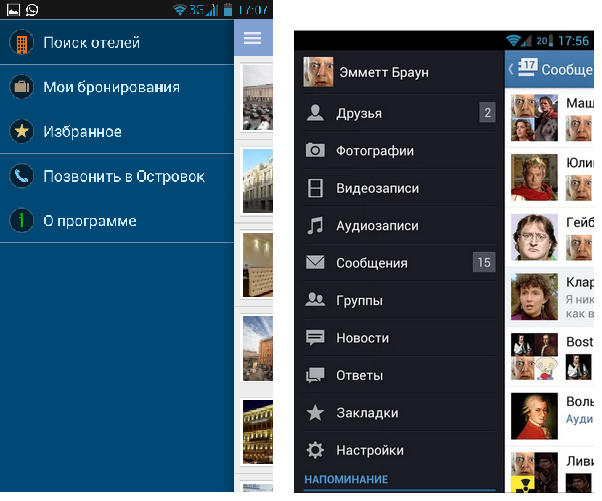Screen dimensions: 602x501
Task: Select Видеозаписи menu entry
Action: tap(399, 188)
